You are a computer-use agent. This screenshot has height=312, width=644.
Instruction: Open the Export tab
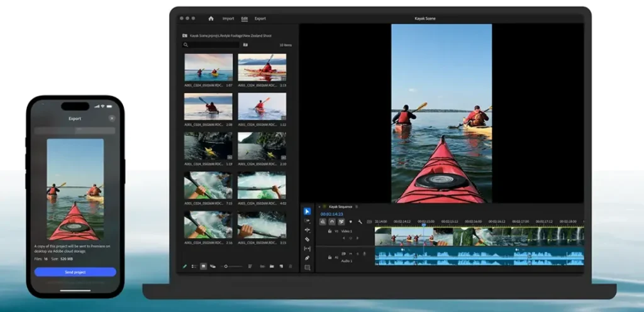click(260, 18)
